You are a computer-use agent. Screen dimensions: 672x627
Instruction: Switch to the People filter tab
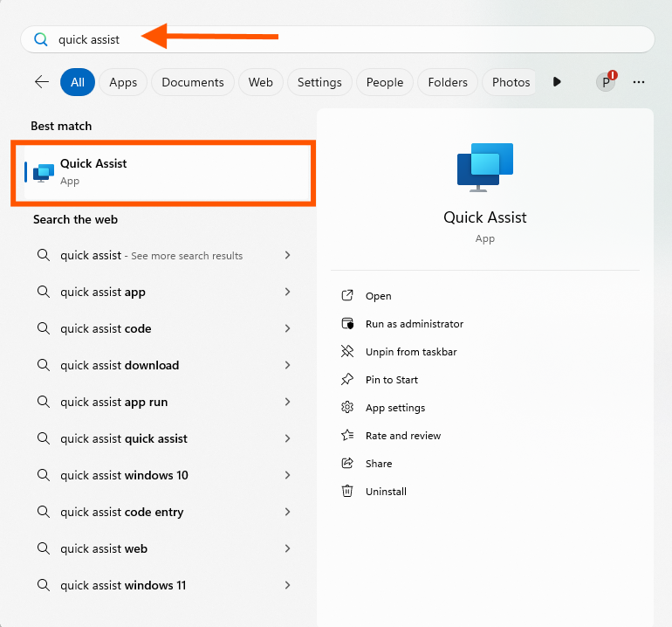(385, 82)
